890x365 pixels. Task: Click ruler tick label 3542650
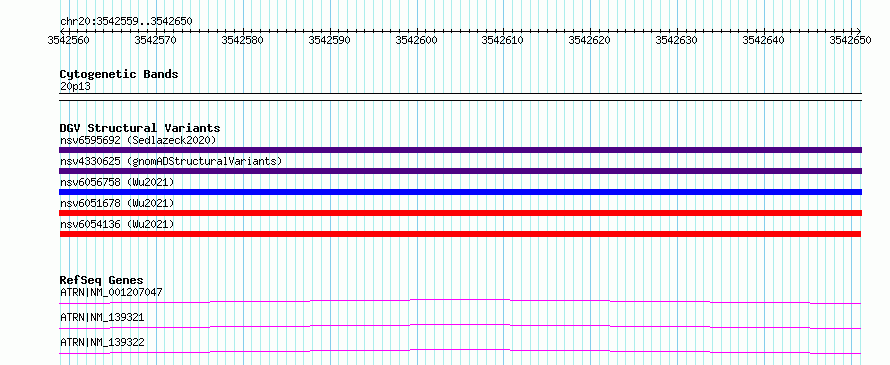850,40
